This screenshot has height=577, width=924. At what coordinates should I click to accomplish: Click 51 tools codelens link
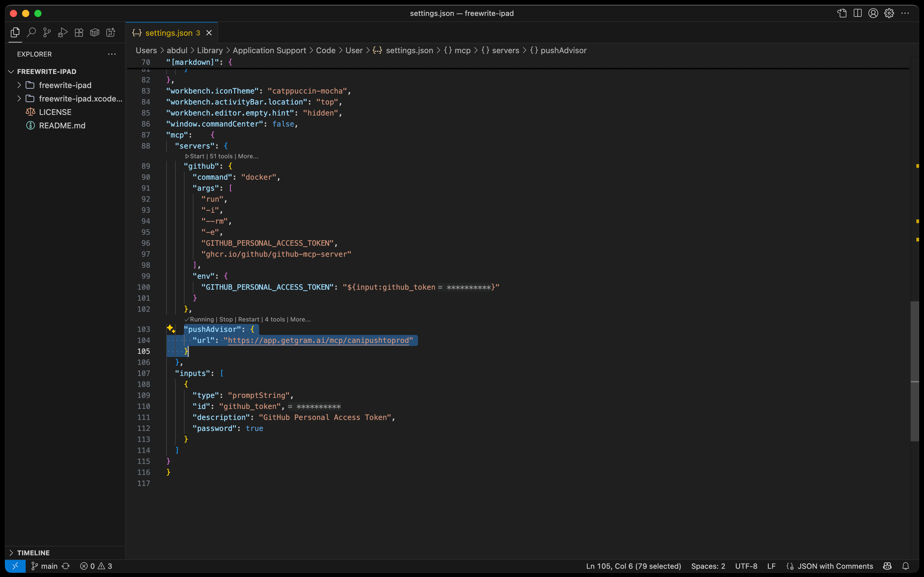(221, 156)
